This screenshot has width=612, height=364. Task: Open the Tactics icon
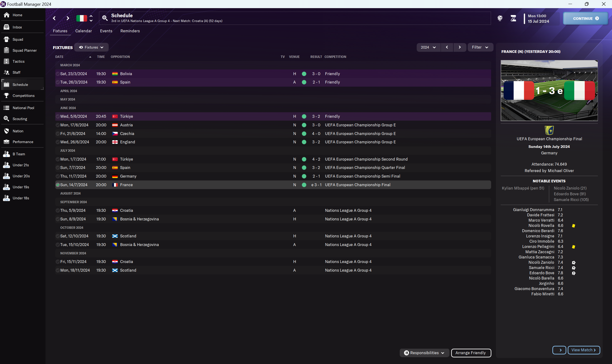7,61
